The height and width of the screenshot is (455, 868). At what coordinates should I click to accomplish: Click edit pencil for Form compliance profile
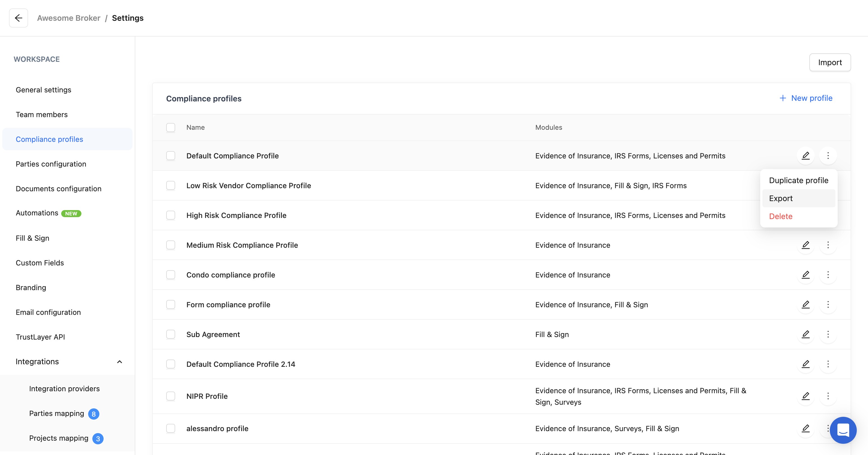tap(805, 305)
